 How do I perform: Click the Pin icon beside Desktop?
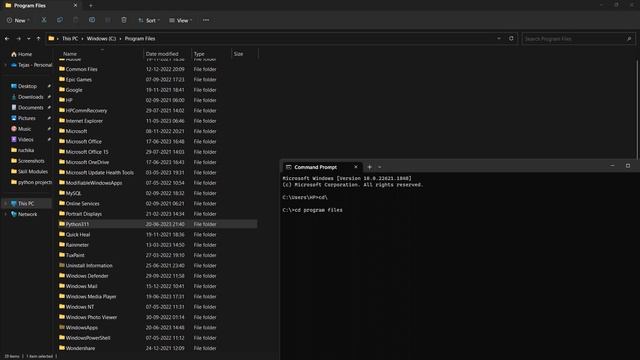click(49, 86)
